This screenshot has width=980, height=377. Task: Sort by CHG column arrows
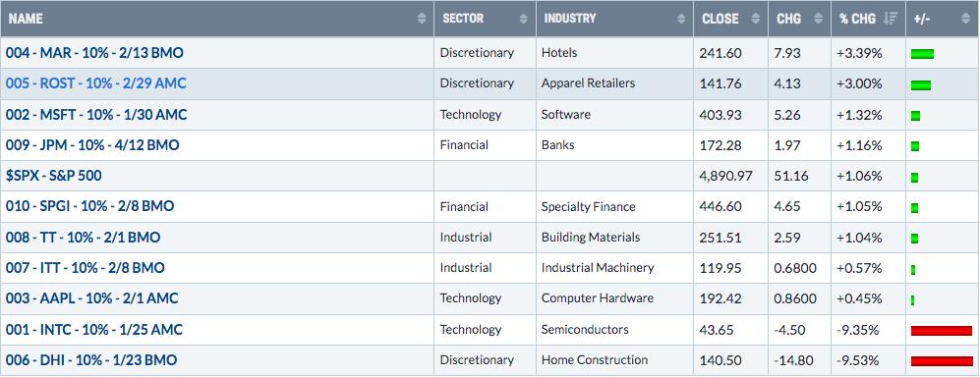pyautogui.click(x=818, y=19)
